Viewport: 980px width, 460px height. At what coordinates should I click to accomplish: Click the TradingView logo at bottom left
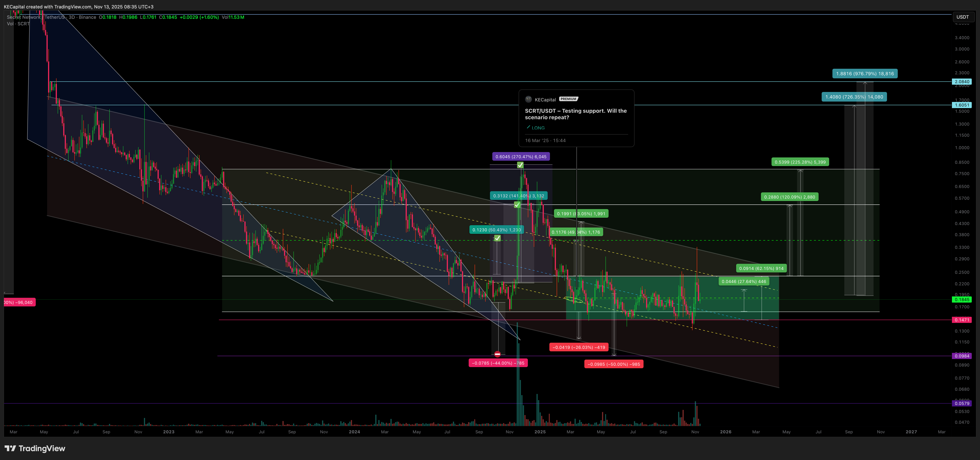tap(35, 449)
